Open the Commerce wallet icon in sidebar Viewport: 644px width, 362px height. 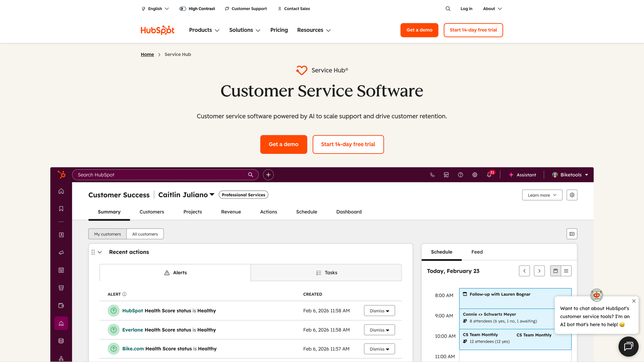(x=61, y=305)
